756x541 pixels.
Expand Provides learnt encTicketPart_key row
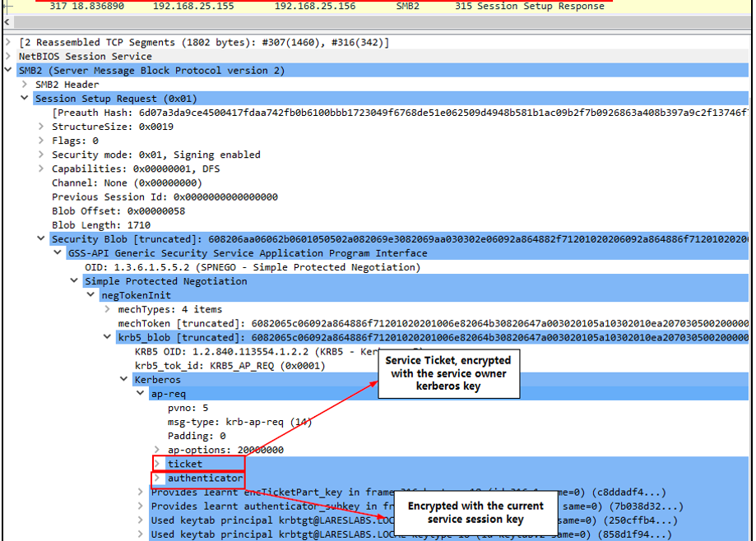[141, 492]
